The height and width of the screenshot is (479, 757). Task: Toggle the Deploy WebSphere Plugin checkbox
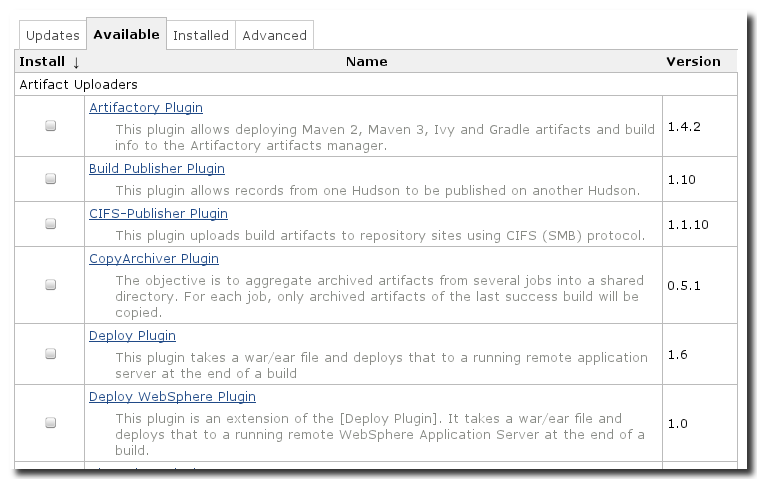pos(51,423)
